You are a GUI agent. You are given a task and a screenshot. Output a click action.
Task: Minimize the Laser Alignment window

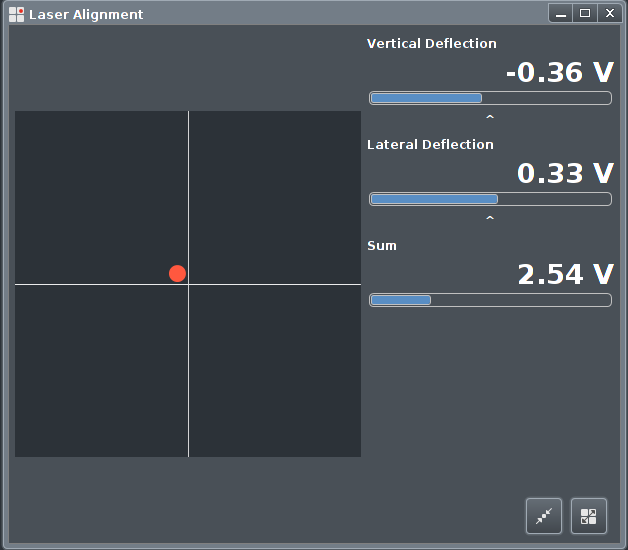point(561,14)
